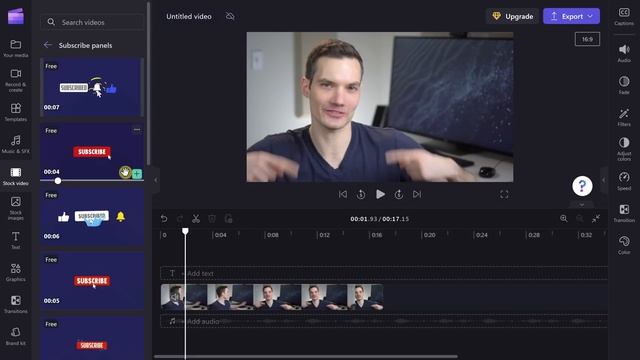
Task: Select the 00:06 Subscribed stock clip
Action: point(91,216)
